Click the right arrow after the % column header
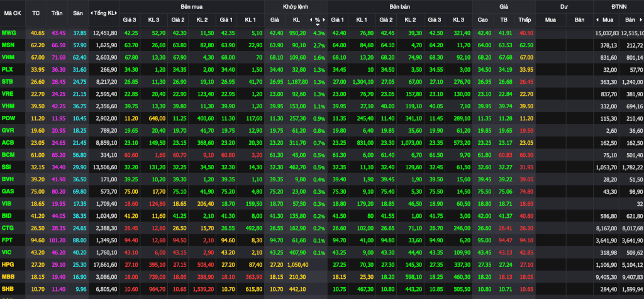 point(324,20)
